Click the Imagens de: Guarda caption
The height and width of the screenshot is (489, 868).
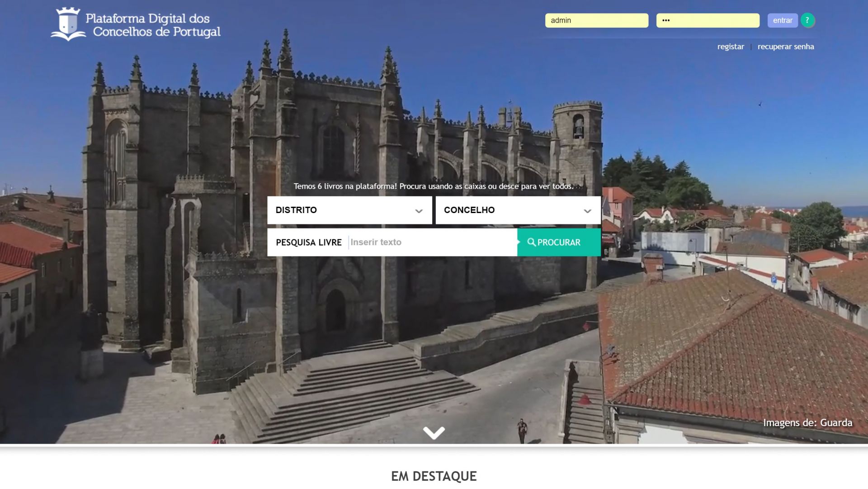pos(807,423)
